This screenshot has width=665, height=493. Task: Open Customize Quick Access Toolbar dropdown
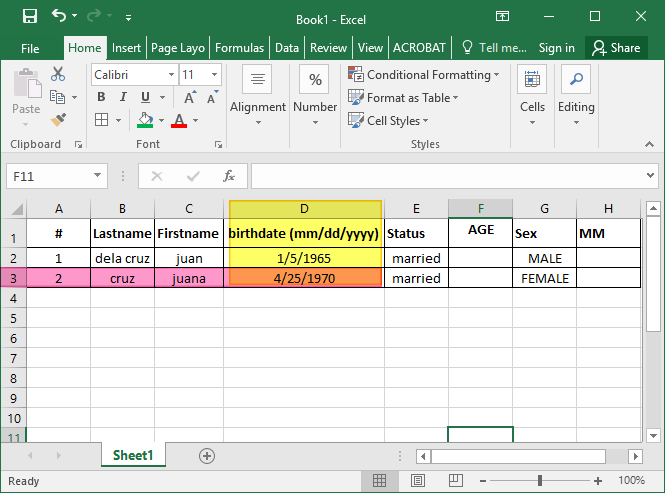click(x=128, y=17)
